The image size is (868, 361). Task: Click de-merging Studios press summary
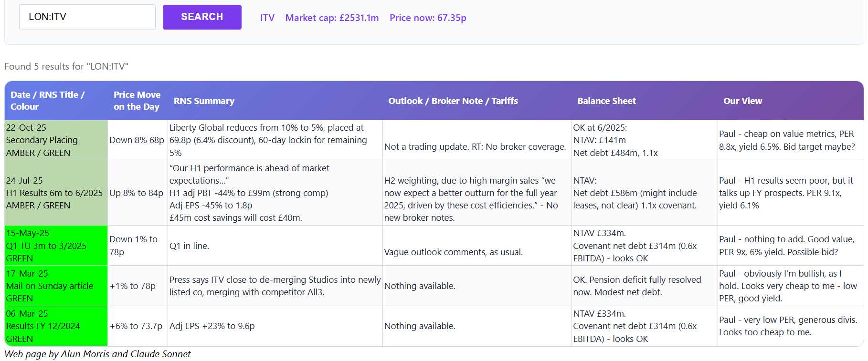click(275, 286)
